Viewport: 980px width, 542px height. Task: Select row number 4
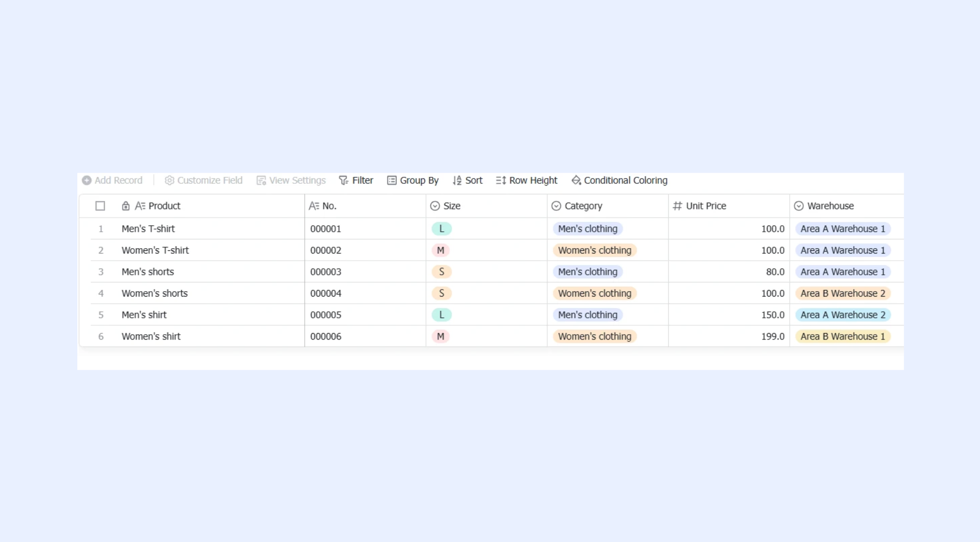(101, 293)
